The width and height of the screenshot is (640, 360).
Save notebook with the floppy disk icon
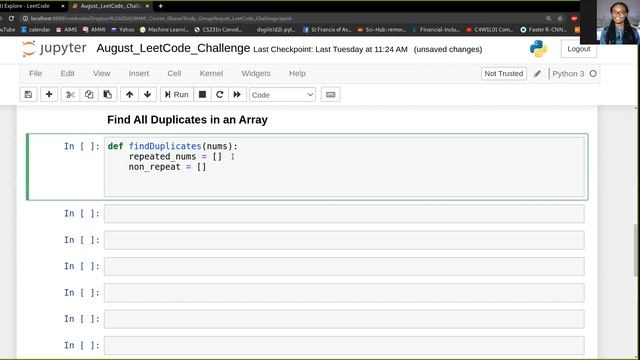click(x=28, y=95)
